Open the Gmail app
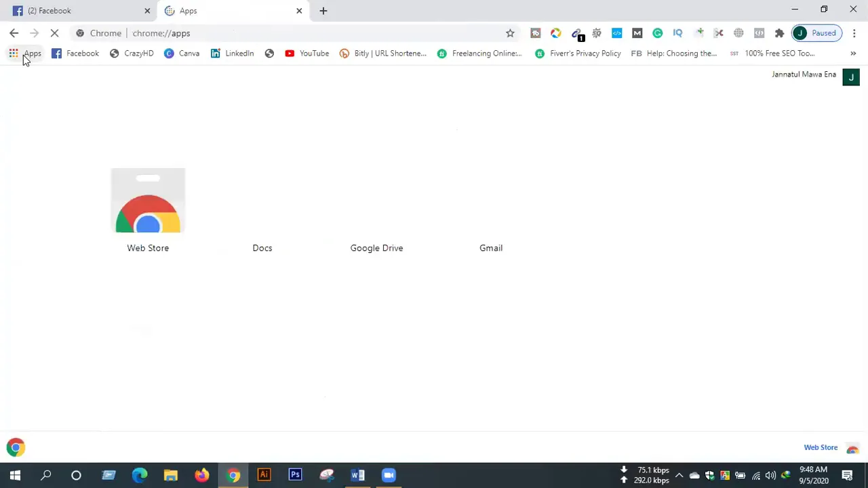868x488 pixels. [491, 248]
